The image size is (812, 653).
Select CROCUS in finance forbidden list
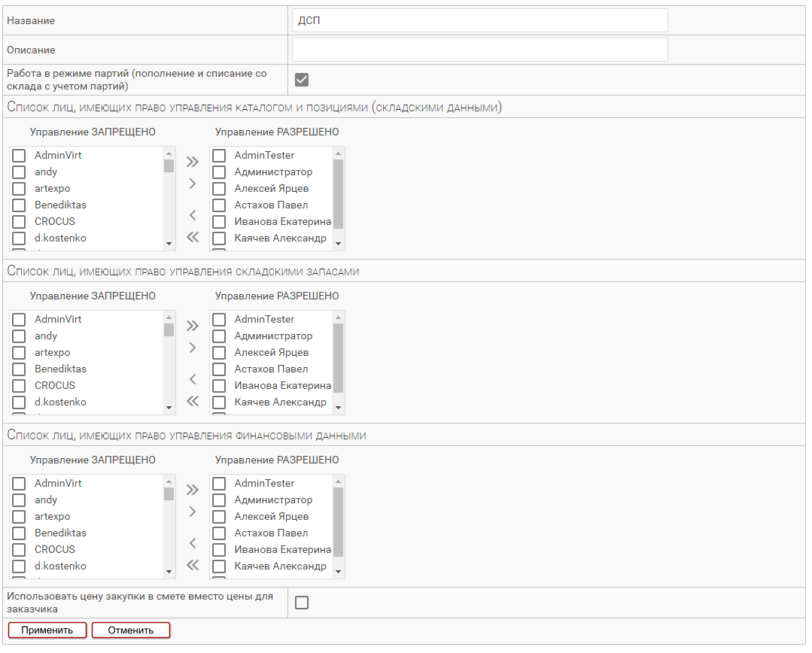[x=20, y=550]
